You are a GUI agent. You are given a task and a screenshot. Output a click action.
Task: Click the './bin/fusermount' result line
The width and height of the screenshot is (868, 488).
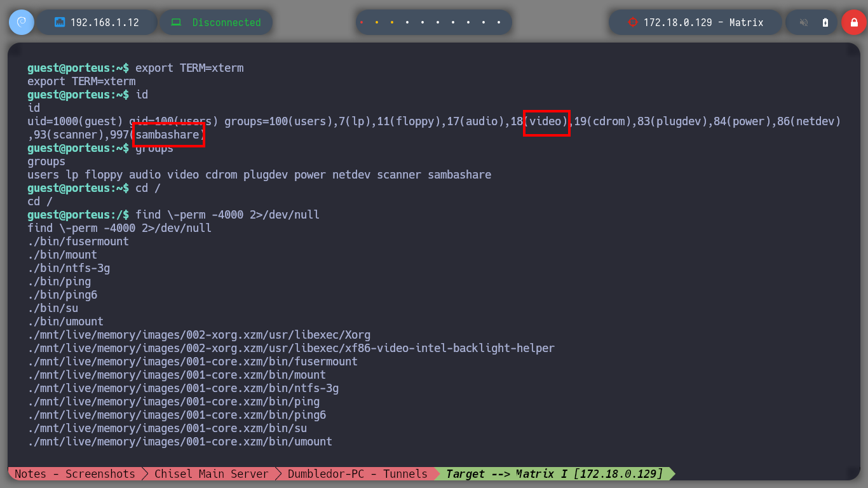pyautogui.click(x=78, y=241)
